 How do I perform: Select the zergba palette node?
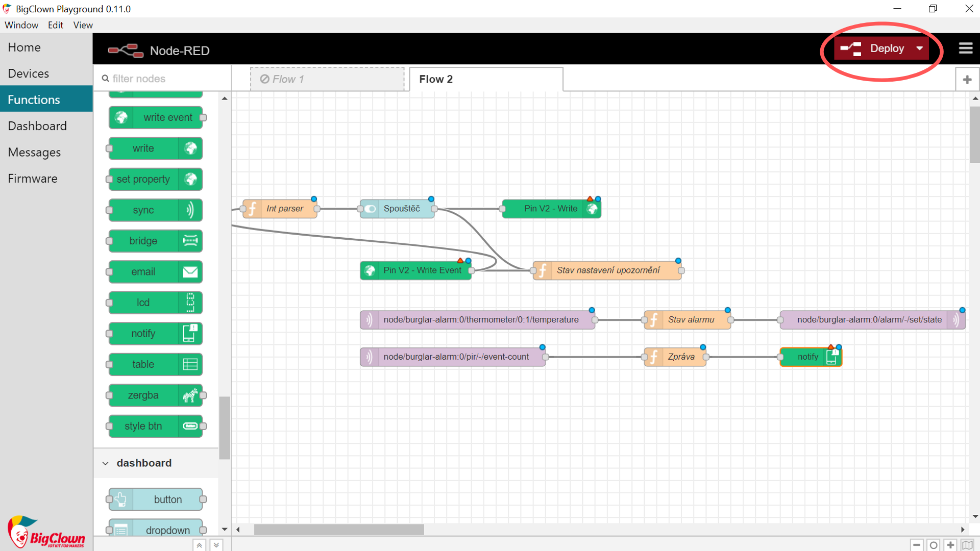coord(156,395)
